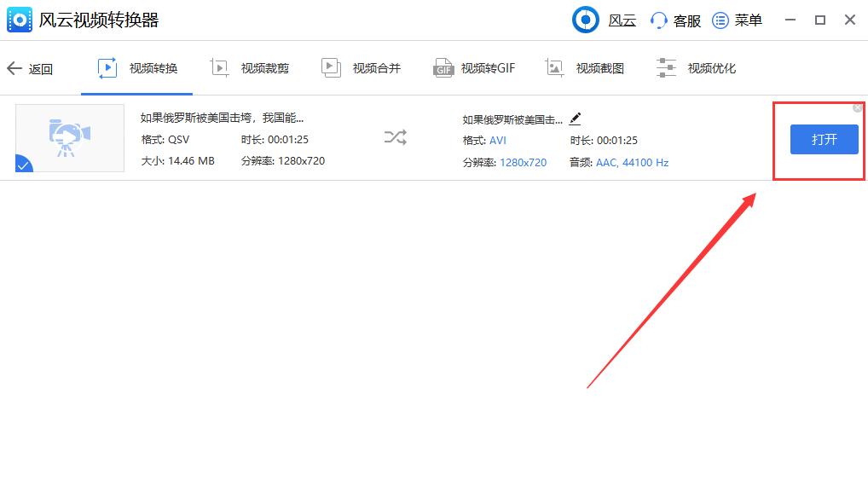Switch to the 视频合并 tab
This screenshot has width=868, height=486.
tap(361, 68)
